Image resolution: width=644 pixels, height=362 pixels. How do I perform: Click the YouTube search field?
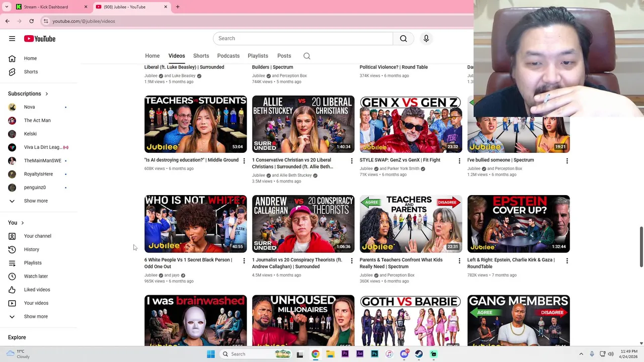tap(303, 38)
